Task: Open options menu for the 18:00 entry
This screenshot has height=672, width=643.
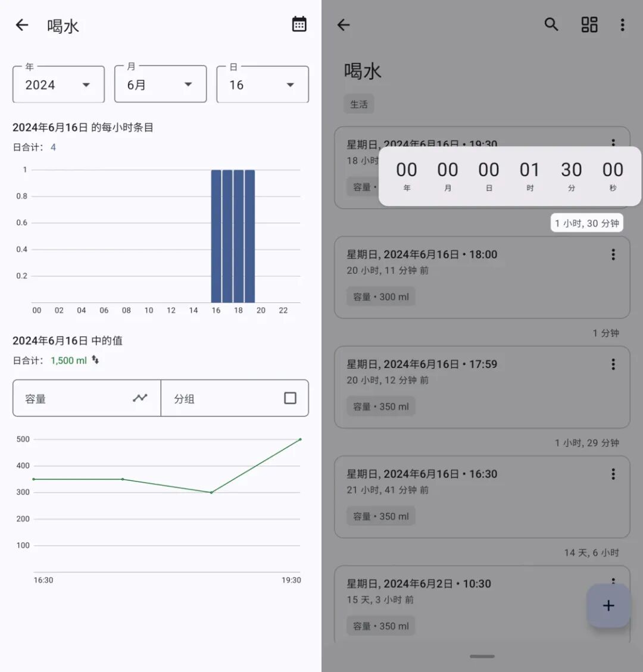Action: coord(613,255)
